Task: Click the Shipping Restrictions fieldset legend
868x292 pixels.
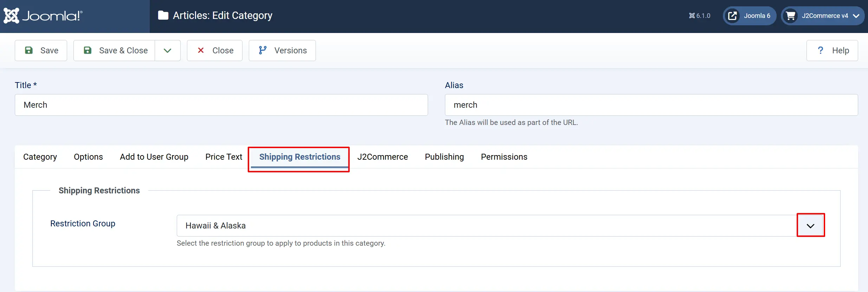Action: point(99,191)
